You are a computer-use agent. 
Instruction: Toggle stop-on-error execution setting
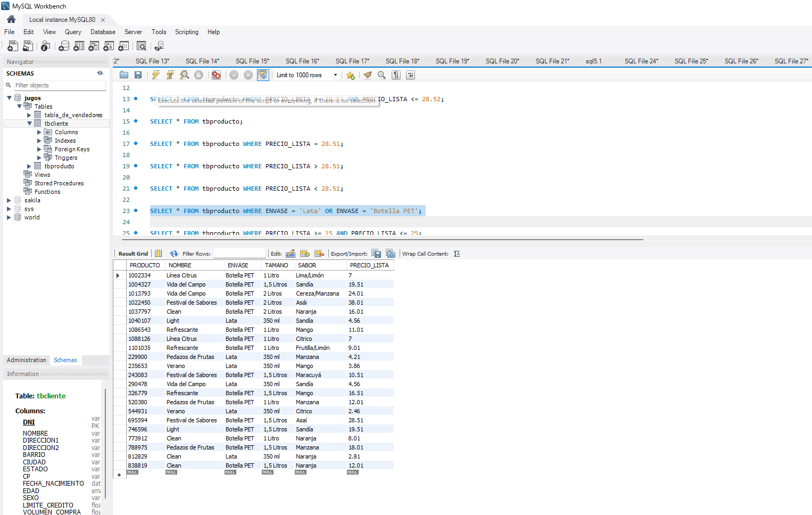coord(216,75)
